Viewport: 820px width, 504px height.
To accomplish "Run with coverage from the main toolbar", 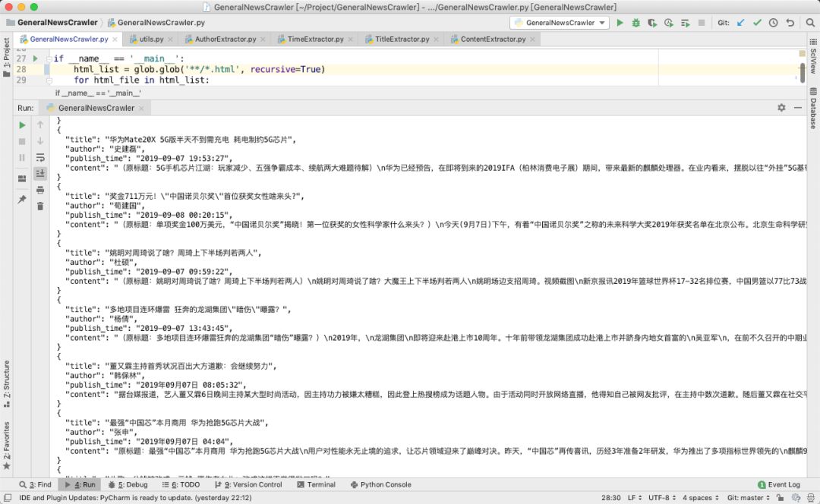I will pyautogui.click(x=652, y=23).
